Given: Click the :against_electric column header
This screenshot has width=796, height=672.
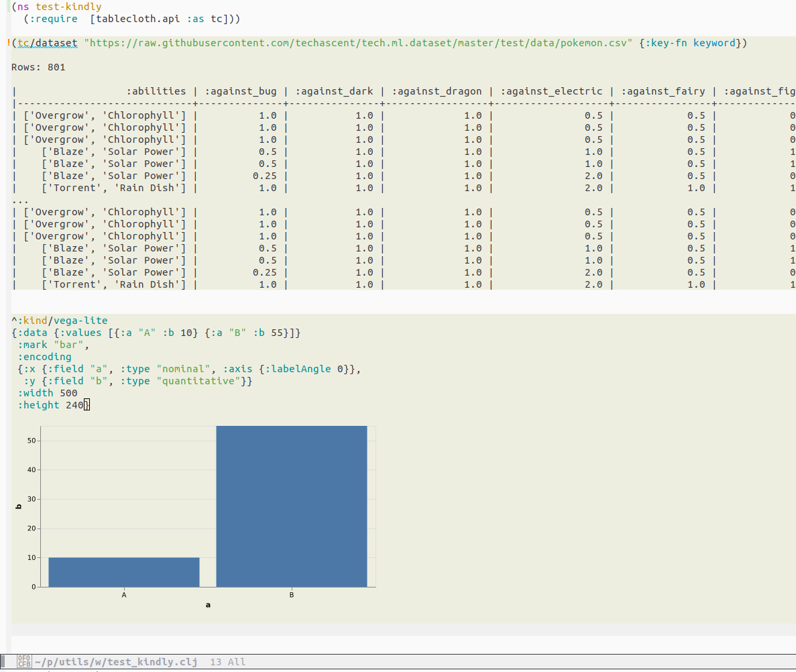Looking at the screenshot, I should pos(551,91).
